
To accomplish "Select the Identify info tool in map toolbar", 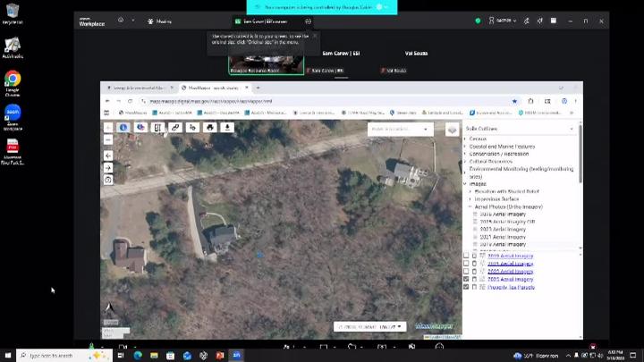I will [123, 128].
